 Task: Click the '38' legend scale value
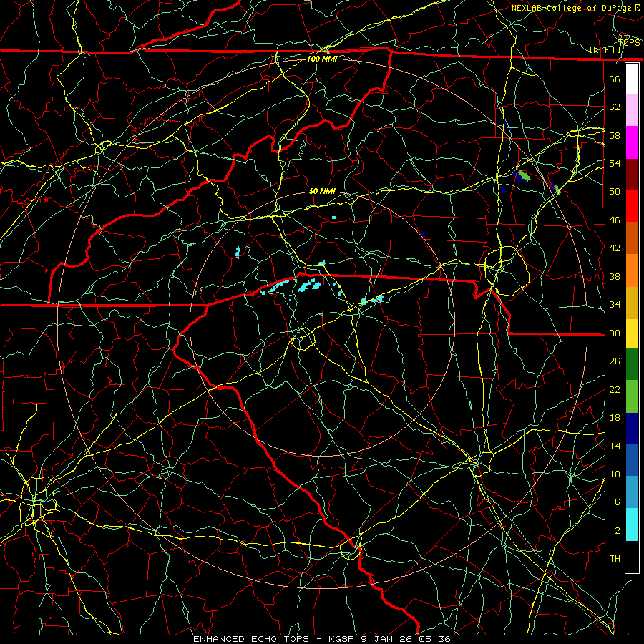[615, 276]
